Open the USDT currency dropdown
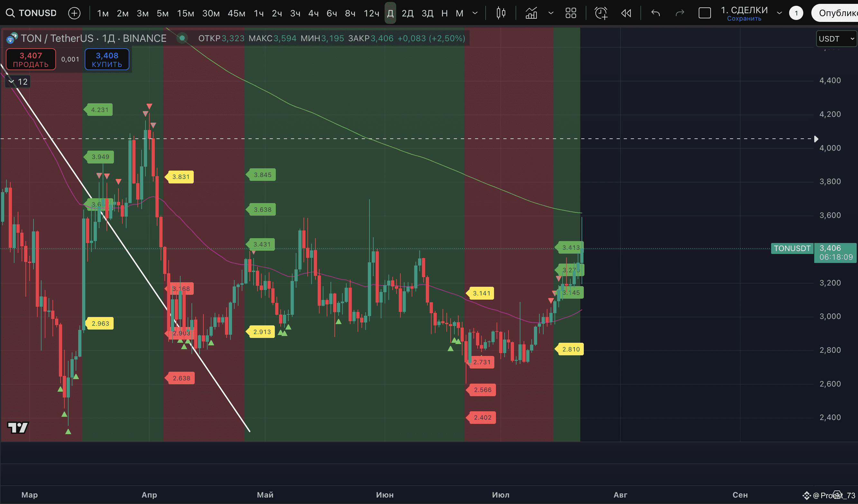Image resolution: width=858 pixels, height=504 pixels. (836, 39)
